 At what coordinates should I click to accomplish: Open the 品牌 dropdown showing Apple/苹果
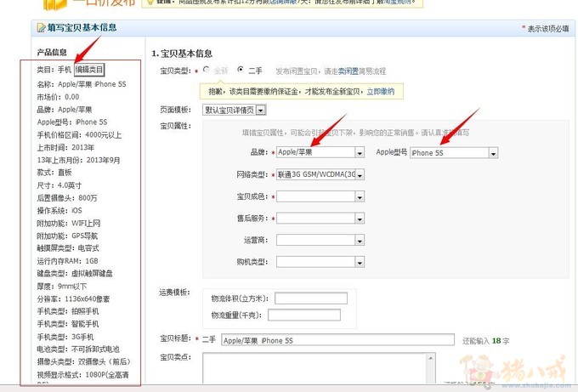coord(320,152)
